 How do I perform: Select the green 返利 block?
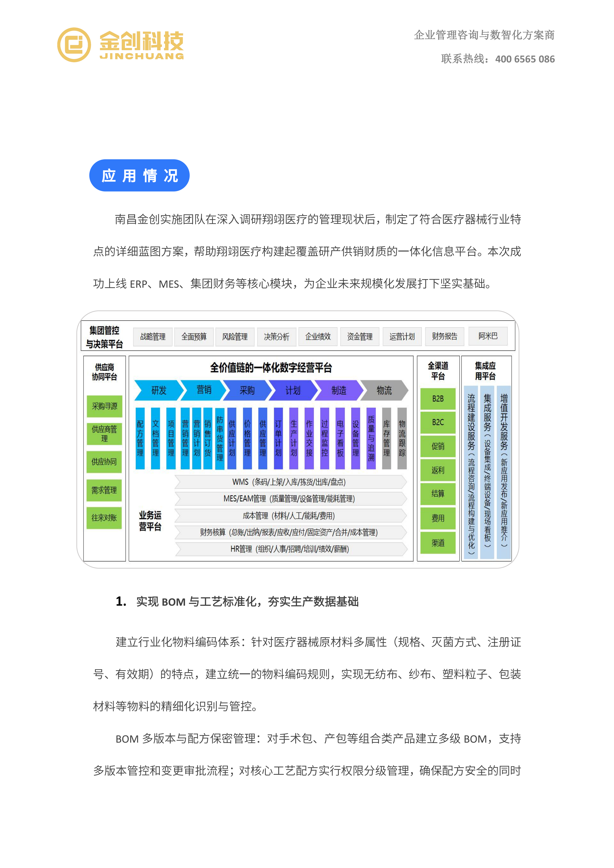click(438, 470)
